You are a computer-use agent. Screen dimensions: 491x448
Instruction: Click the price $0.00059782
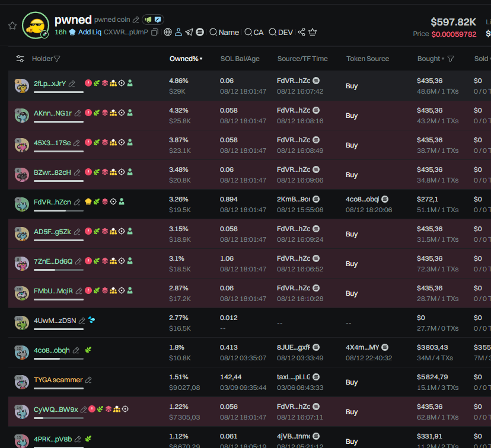tap(454, 34)
